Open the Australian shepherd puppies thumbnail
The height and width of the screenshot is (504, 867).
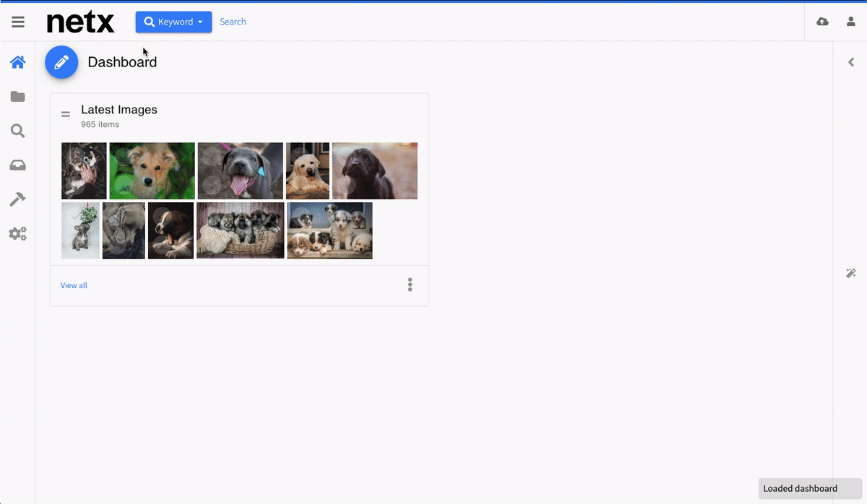click(330, 230)
